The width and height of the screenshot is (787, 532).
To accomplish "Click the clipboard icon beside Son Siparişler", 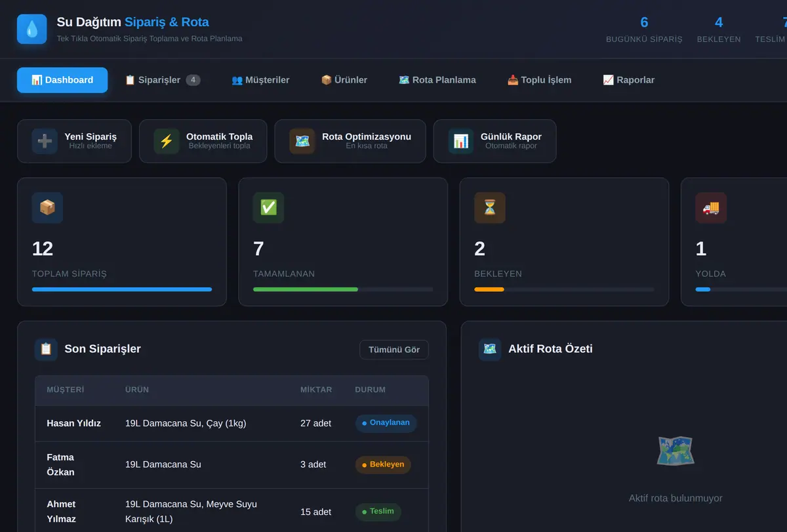I will coord(46,349).
